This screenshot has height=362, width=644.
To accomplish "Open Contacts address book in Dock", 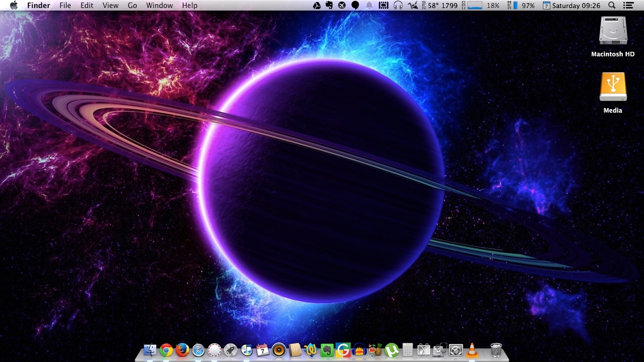I will coord(295,350).
